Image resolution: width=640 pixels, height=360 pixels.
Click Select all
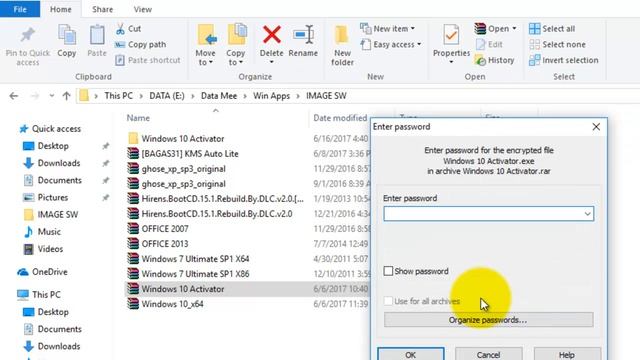click(552, 29)
